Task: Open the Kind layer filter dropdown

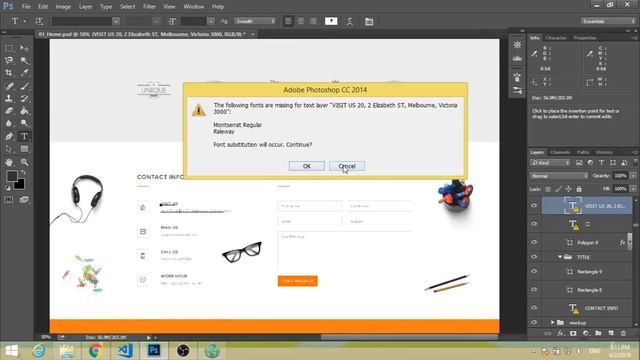Action: coord(550,163)
